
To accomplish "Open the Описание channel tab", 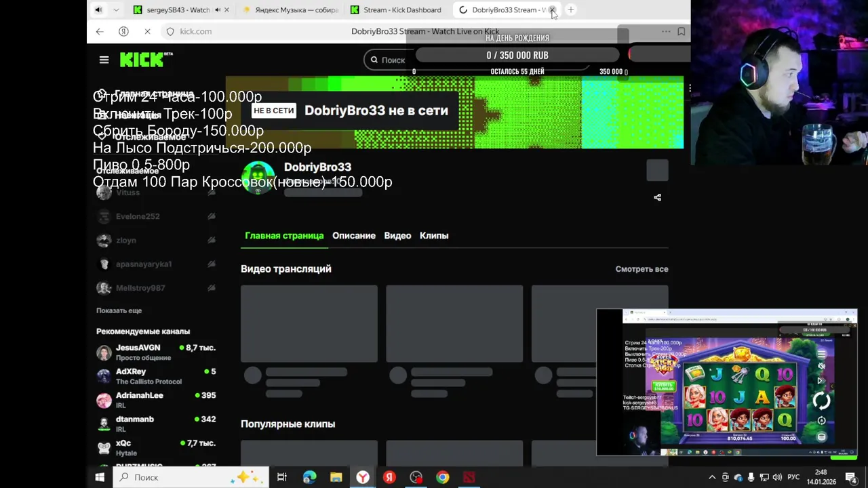I will coord(354,235).
